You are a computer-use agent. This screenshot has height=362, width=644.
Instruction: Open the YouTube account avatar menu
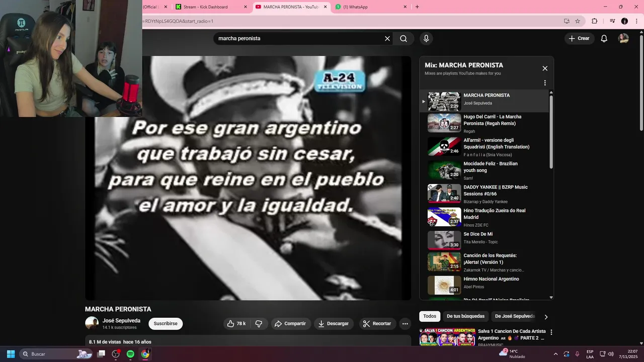pos(623,38)
